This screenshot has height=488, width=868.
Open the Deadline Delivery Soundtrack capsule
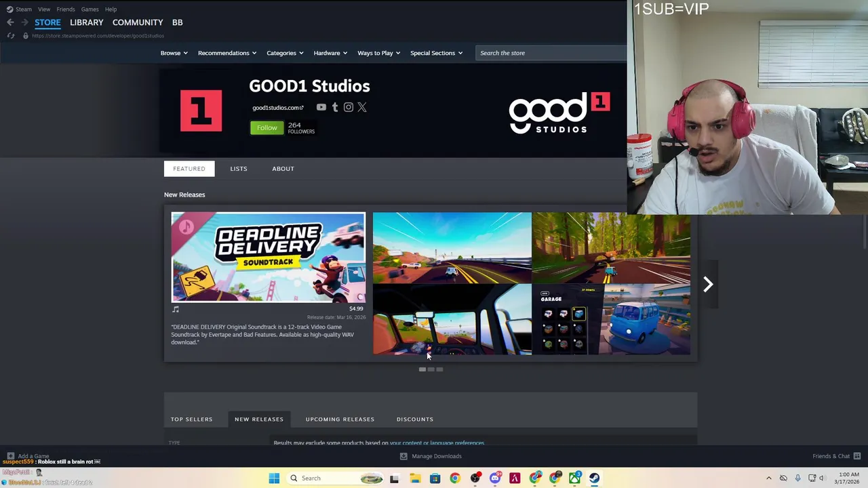coord(268,257)
